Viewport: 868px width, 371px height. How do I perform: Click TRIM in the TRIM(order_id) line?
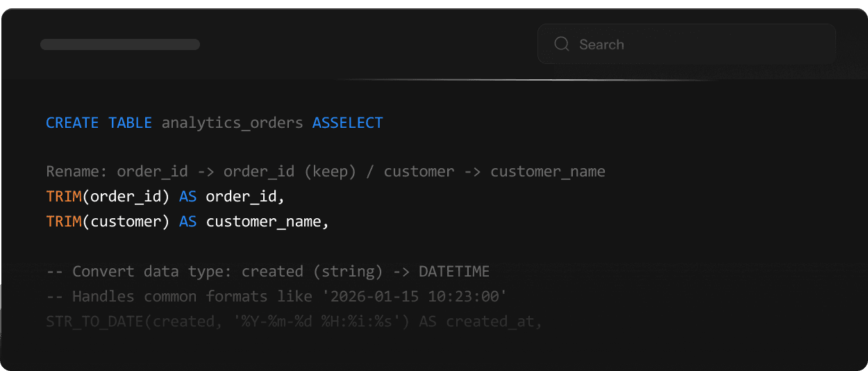(64, 197)
